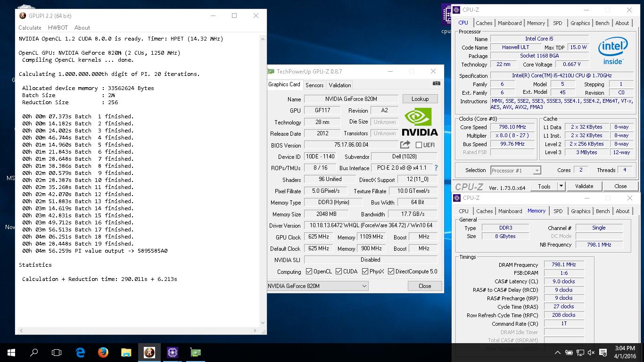
Task: Open the About menu in GPUPI
Action: (x=82, y=28)
